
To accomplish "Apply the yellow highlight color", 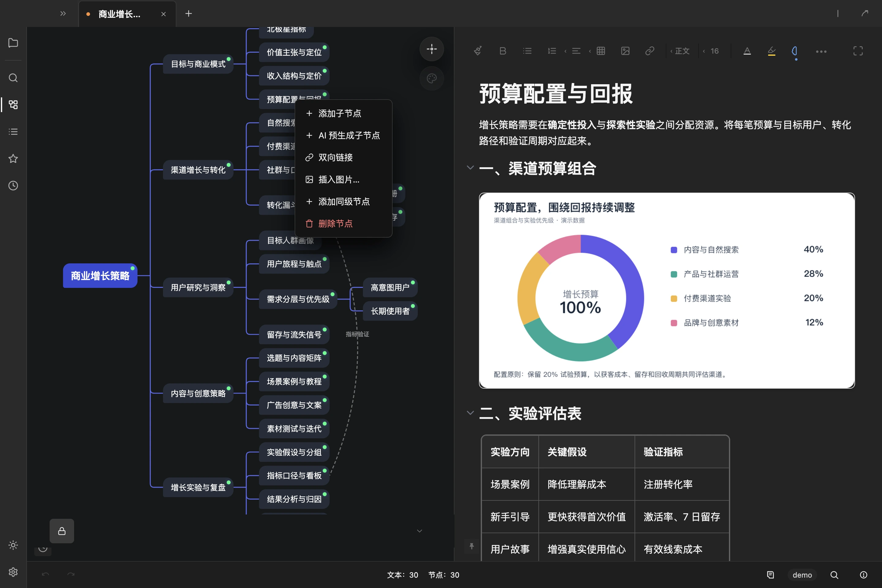I will pyautogui.click(x=771, y=51).
